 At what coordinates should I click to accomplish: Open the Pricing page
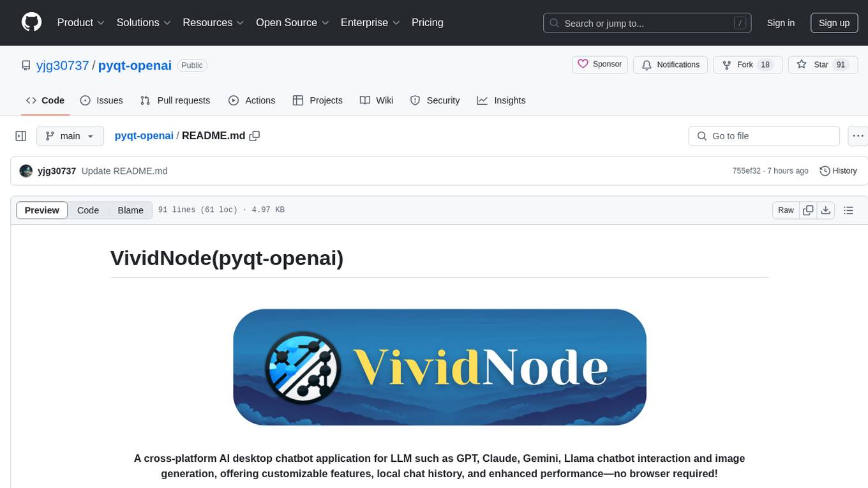point(428,22)
